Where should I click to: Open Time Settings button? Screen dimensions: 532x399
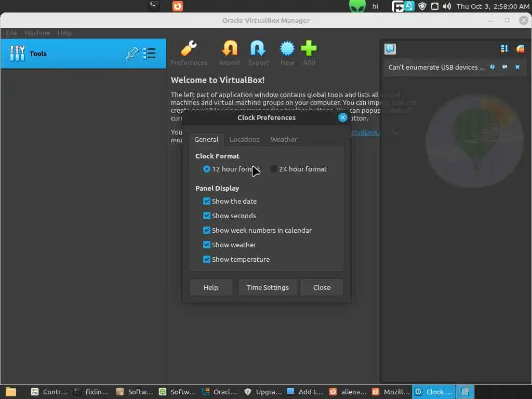268,287
